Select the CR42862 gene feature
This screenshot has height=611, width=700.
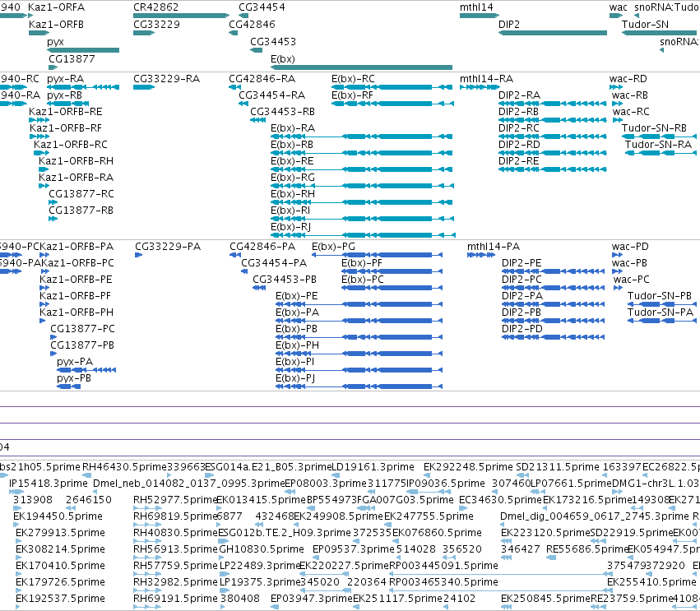(x=181, y=16)
